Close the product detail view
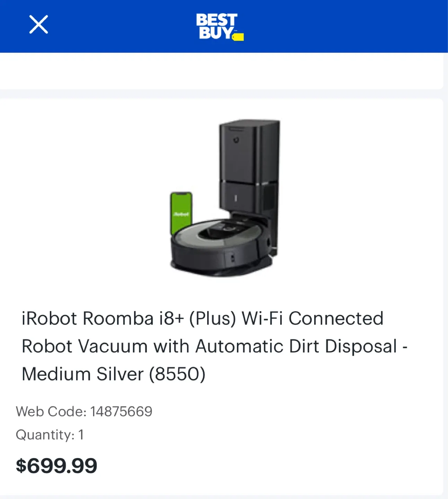 click(x=39, y=25)
